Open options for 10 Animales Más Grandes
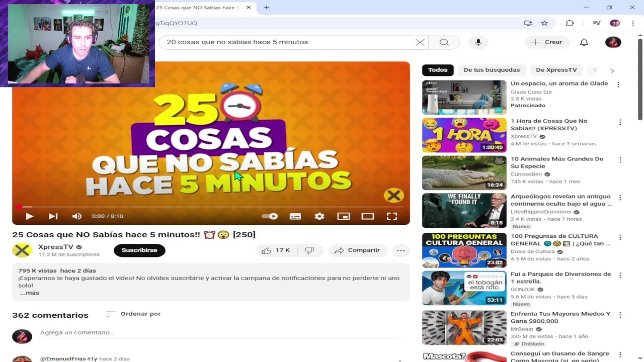This screenshot has width=644, height=362. tap(620, 160)
